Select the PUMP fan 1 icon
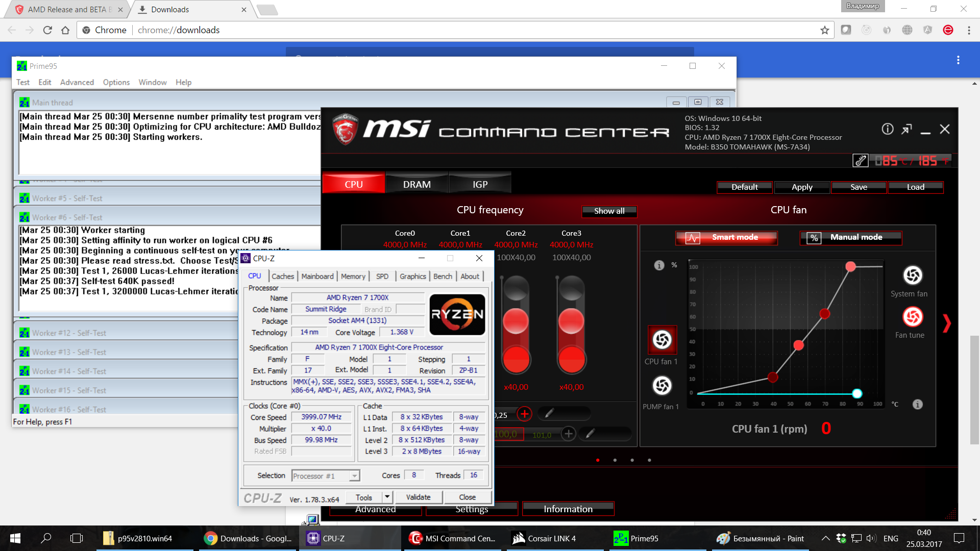The width and height of the screenshot is (980, 551). pyautogui.click(x=662, y=386)
